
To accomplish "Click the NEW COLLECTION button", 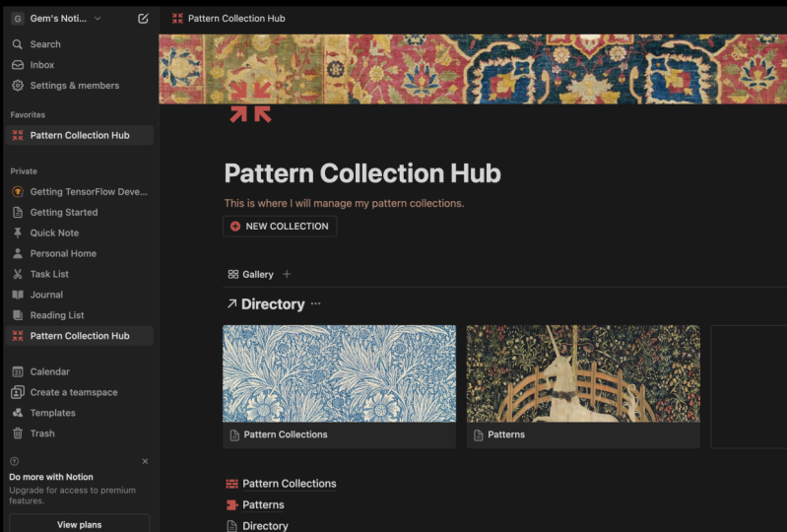I will tap(280, 227).
